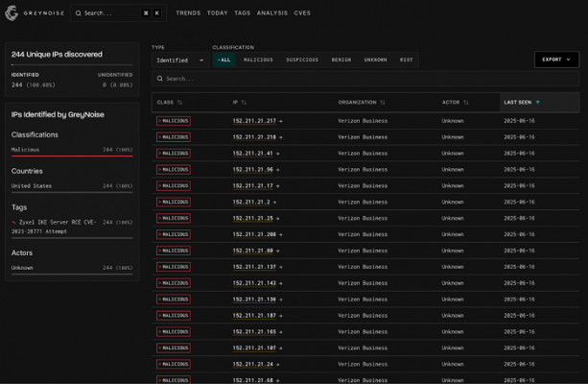The image size is (588, 384).
Task: Select the MALICIOUS classification filter
Action: 258,60
